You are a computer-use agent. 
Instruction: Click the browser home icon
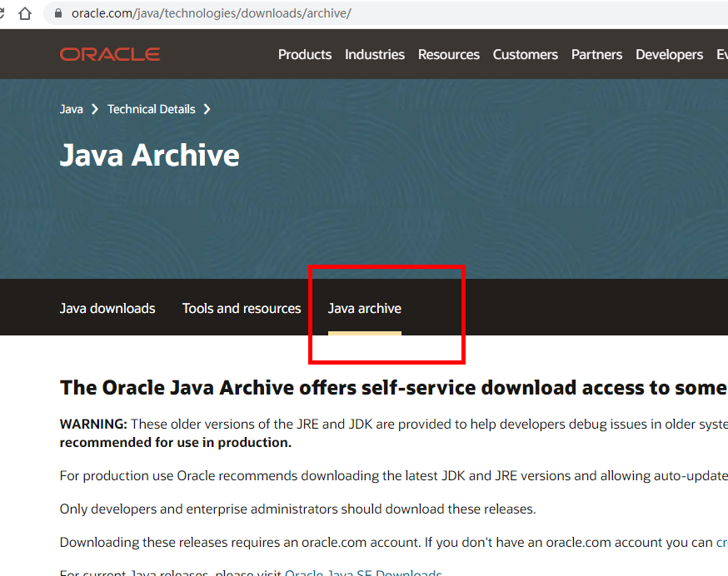[25, 13]
